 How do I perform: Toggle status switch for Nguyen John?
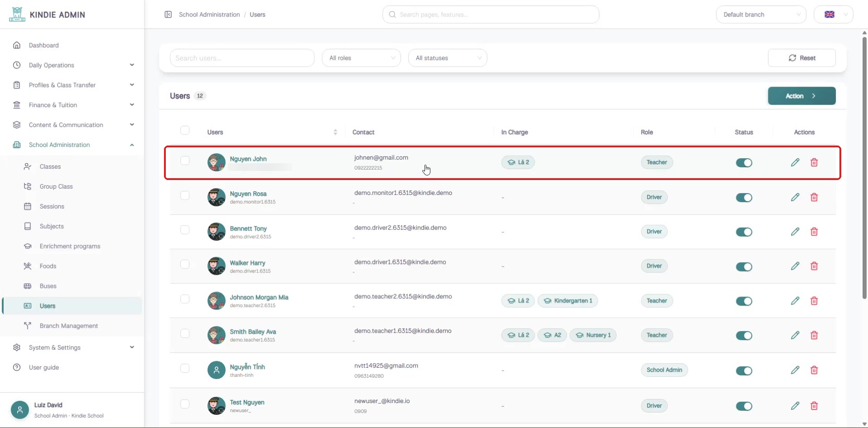point(744,163)
